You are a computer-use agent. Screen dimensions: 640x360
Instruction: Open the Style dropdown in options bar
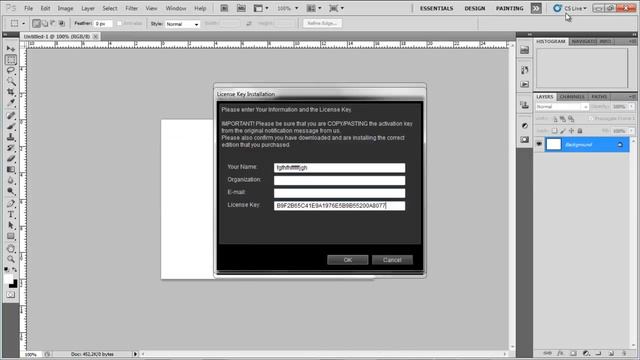tap(182, 24)
